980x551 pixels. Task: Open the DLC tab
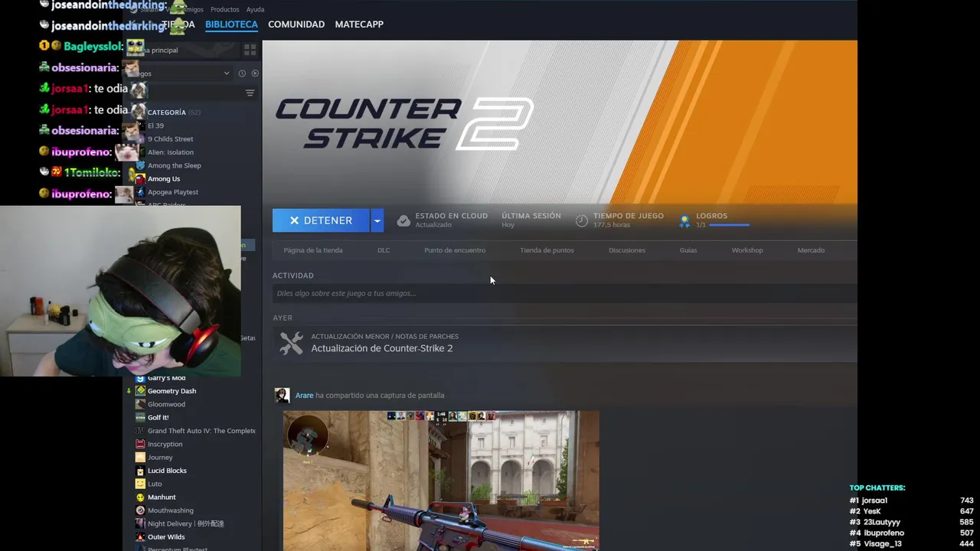[384, 250]
